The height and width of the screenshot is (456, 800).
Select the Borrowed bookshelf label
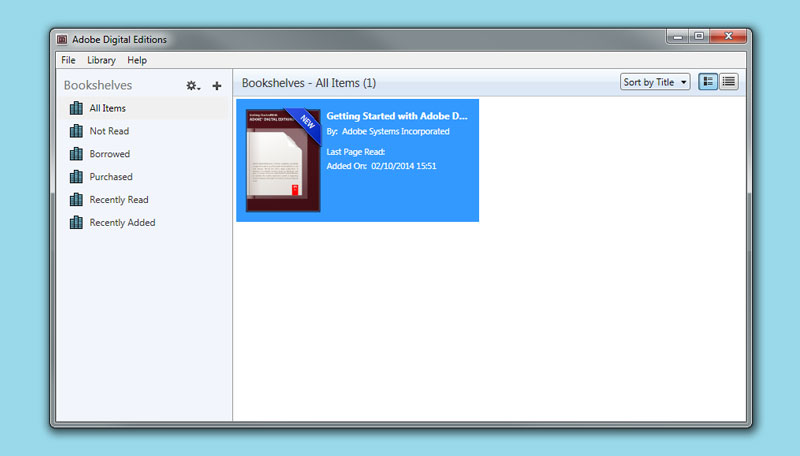pos(110,154)
